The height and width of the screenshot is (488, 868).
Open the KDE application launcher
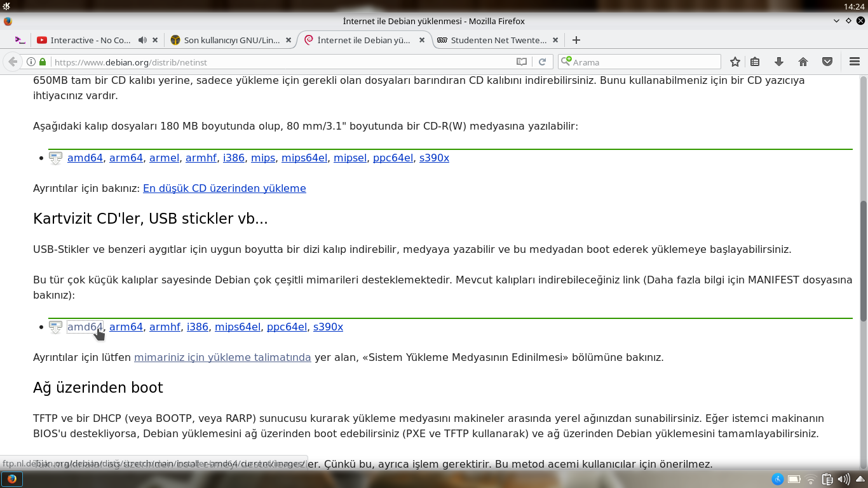[x=6, y=6]
